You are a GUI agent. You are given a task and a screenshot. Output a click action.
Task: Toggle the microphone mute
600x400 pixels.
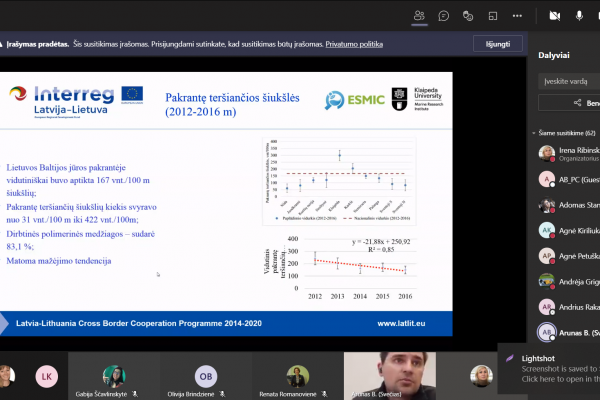[x=579, y=16]
